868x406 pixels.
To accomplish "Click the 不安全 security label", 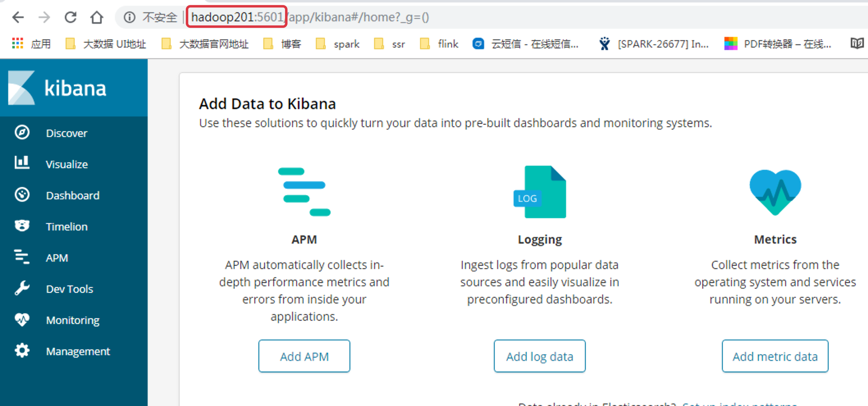I will [160, 17].
